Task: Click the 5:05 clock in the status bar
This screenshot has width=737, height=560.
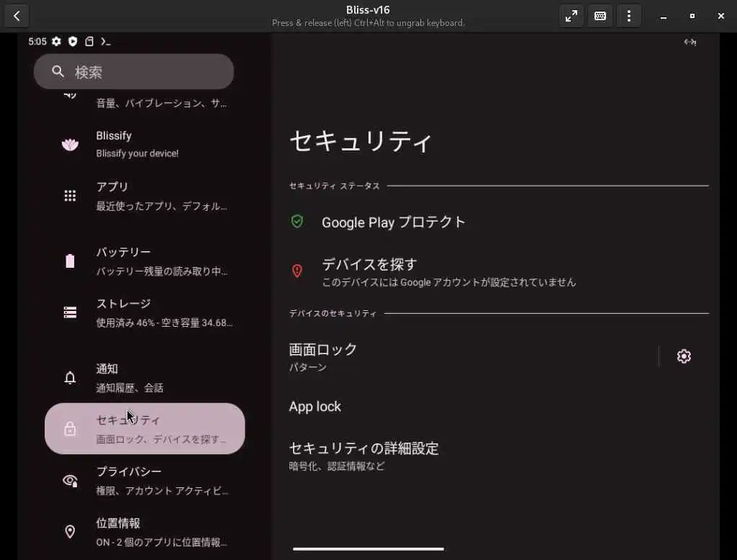Action: [37, 41]
